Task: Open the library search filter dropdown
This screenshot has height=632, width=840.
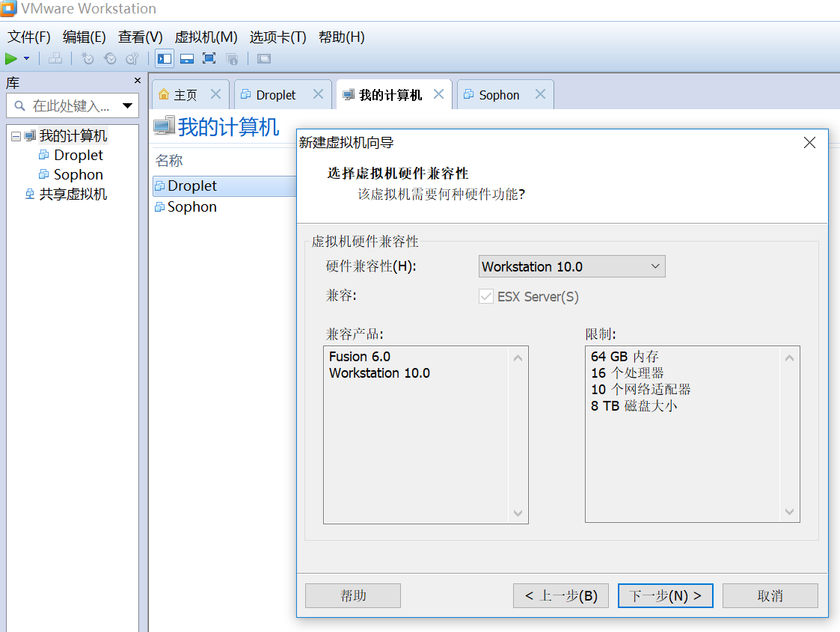Action: pyautogui.click(x=127, y=106)
